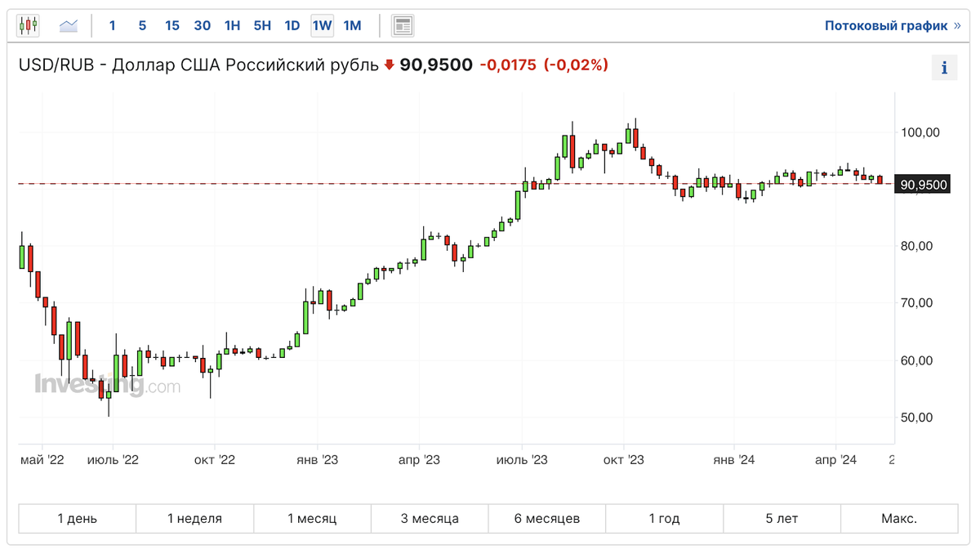
Task: Open the Потоковый график link
Action: tap(893, 25)
